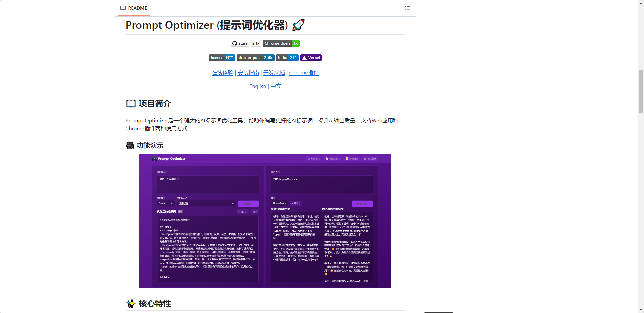Open the README outline icon
The width and height of the screenshot is (644, 313).
(x=407, y=8)
